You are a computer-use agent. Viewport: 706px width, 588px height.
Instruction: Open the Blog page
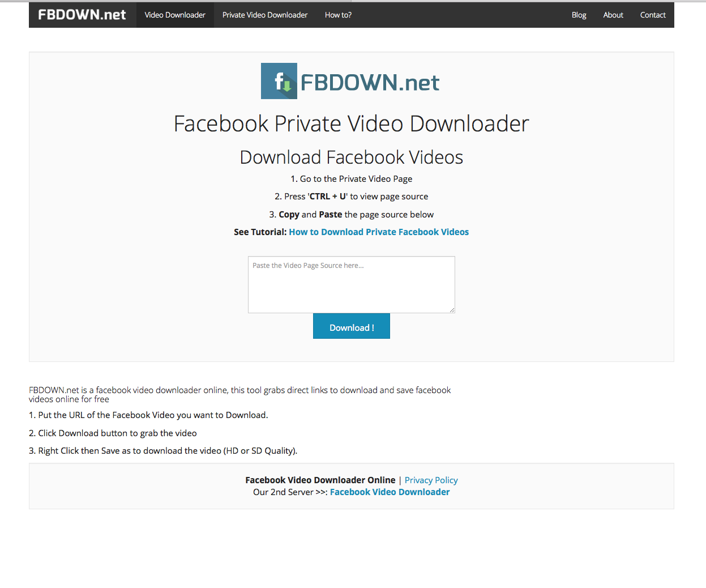coord(579,15)
